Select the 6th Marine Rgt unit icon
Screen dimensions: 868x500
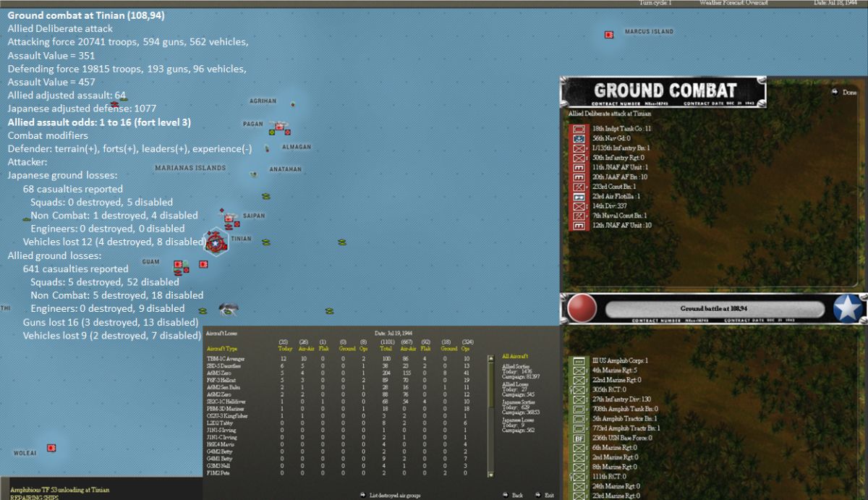tap(579, 448)
